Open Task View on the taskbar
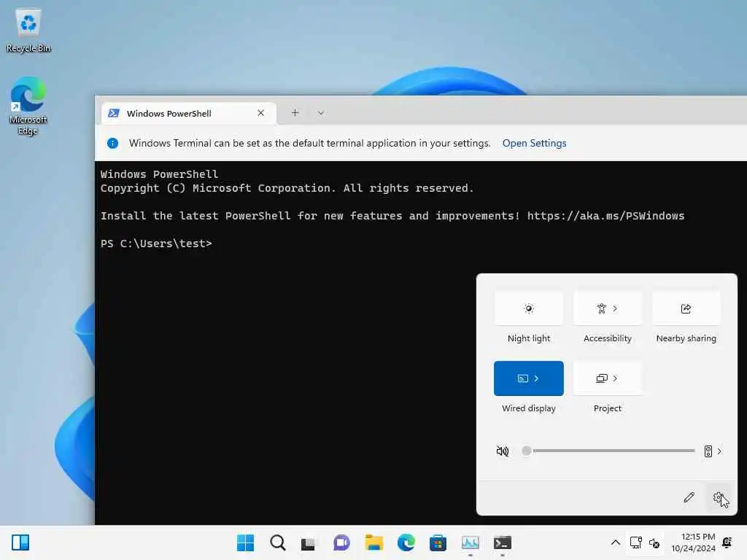The width and height of the screenshot is (747, 560). (x=309, y=543)
